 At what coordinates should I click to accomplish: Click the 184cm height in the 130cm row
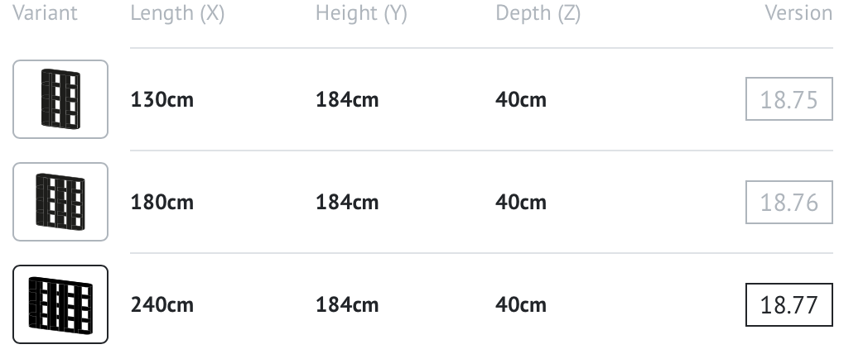(x=347, y=100)
